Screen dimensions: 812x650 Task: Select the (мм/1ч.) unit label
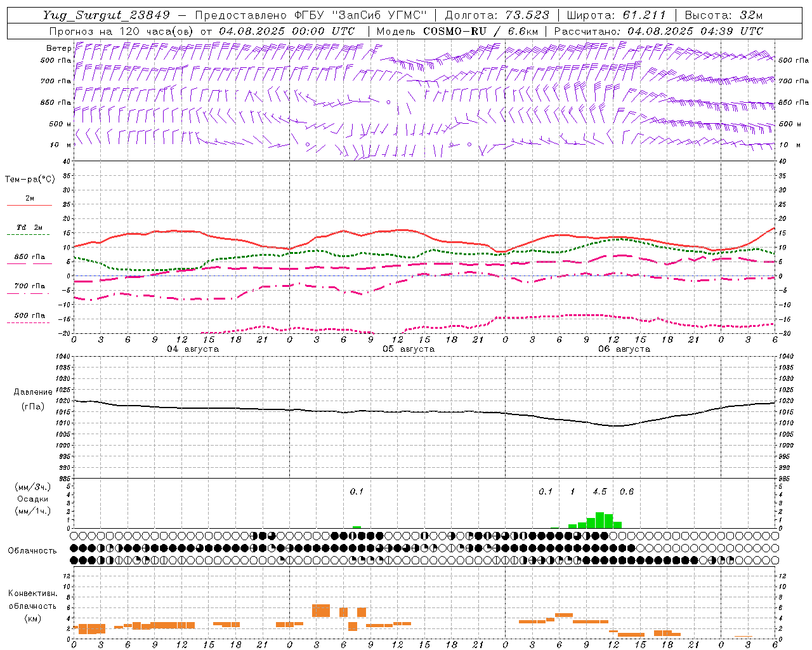point(32,511)
